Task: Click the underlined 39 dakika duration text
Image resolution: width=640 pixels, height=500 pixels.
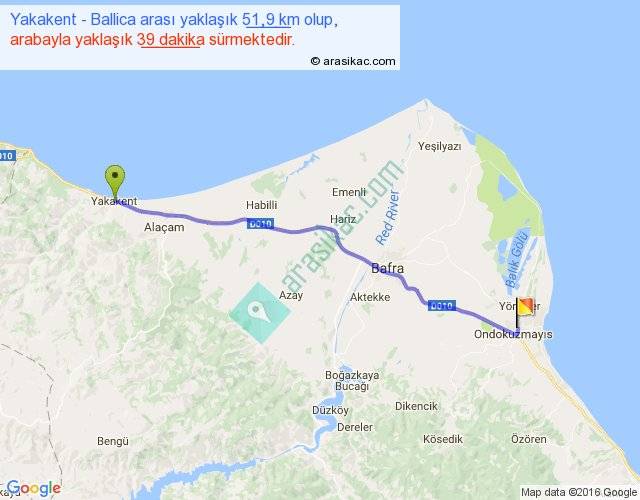Action: [171, 40]
